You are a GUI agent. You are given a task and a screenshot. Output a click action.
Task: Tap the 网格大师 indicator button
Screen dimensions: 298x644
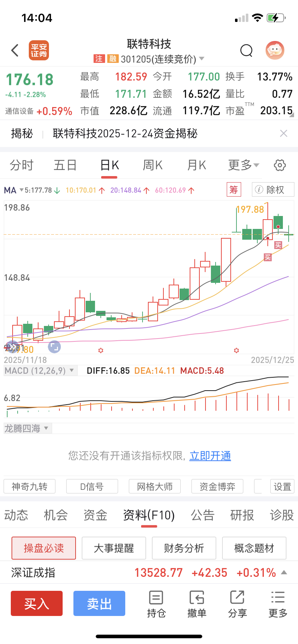coord(155,487)
